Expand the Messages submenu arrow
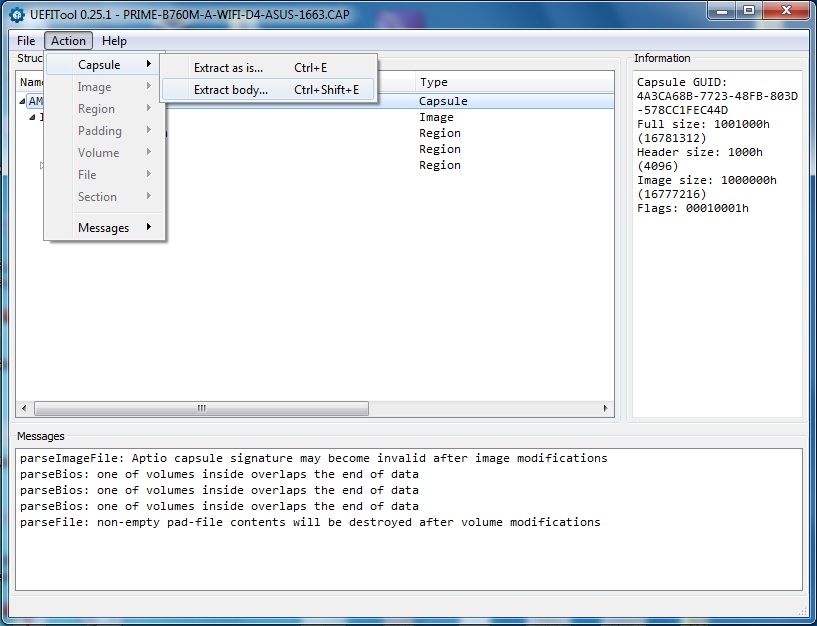 (149, 228)
